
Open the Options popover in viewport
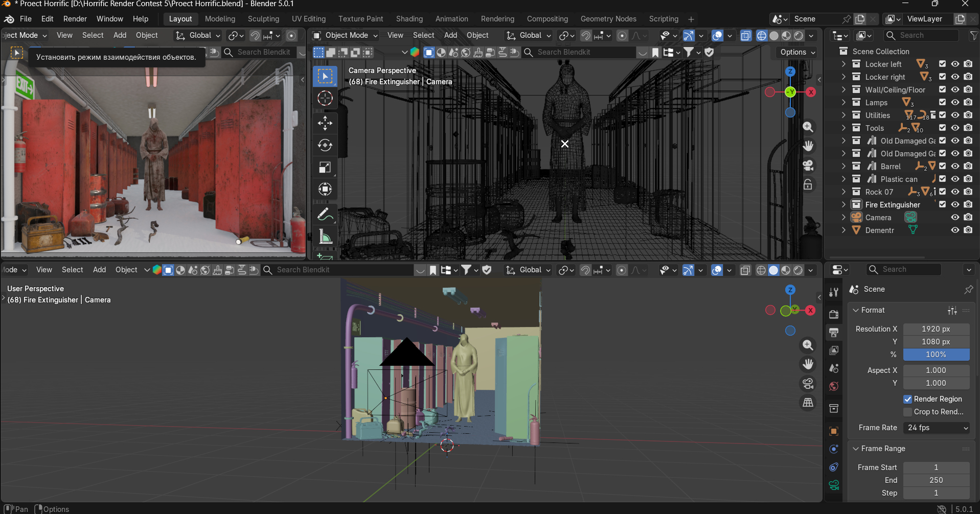click(x=797, y=52)
